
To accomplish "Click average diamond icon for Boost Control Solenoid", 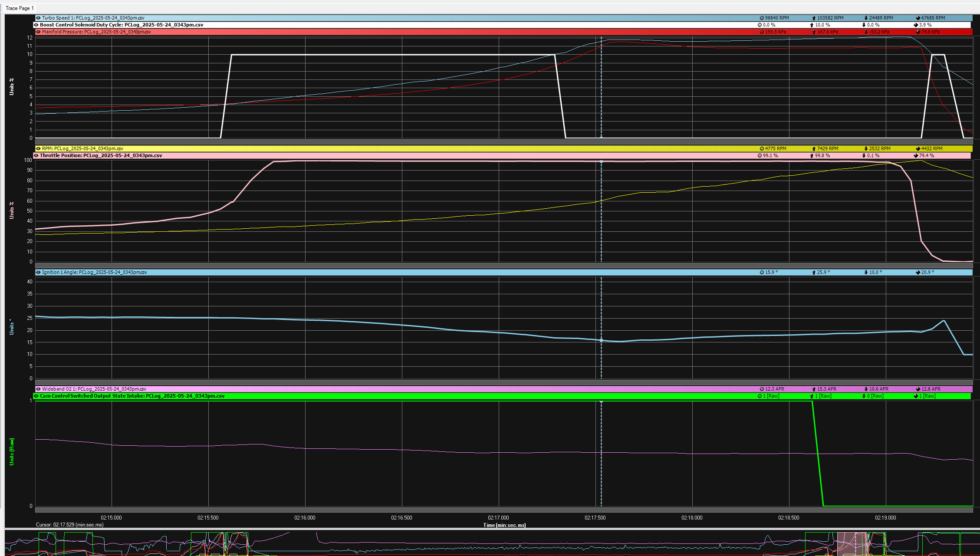I will coord(916,25).
